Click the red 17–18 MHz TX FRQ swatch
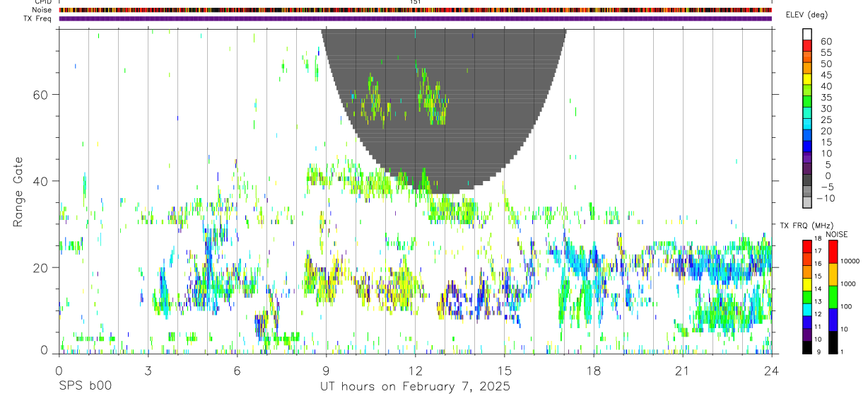 click(807, 246)
